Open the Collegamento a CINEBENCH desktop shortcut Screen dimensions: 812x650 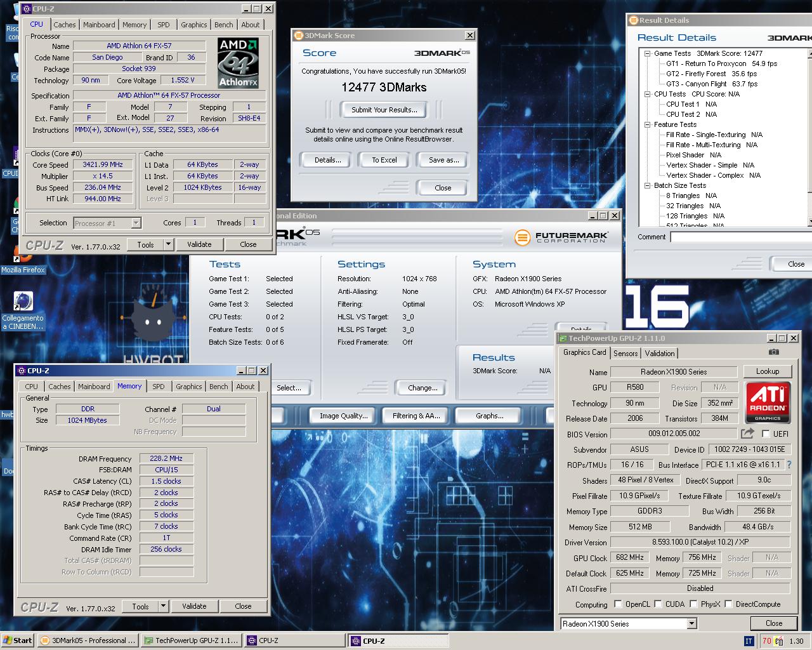point(23,311)
